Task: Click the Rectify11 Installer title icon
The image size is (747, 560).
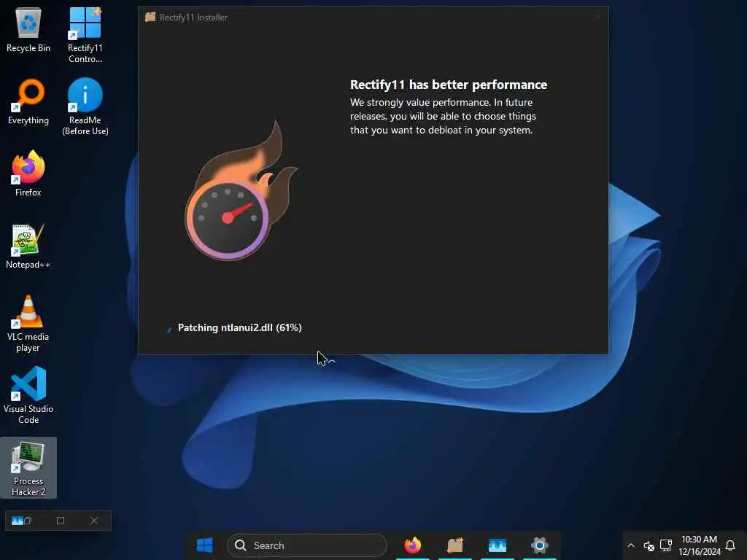Action: [150, 17]
